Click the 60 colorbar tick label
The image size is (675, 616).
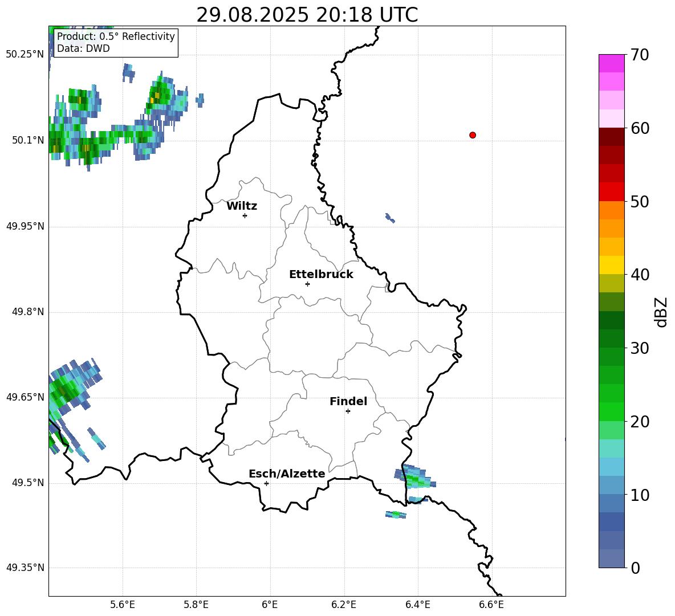(640, 128)
